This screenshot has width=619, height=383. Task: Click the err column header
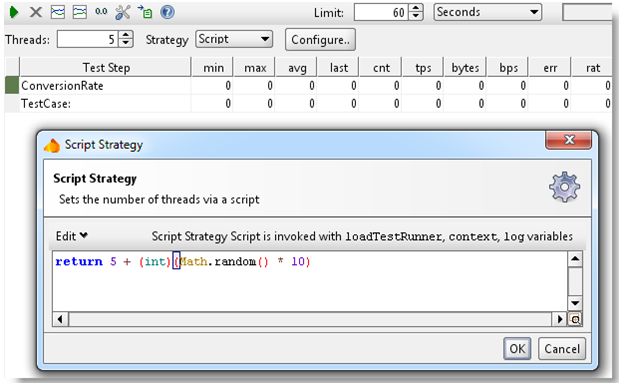coord(550,68)
